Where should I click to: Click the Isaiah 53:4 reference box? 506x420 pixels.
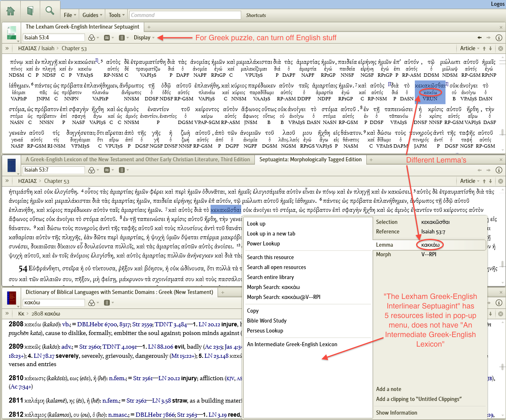point(53,38)
